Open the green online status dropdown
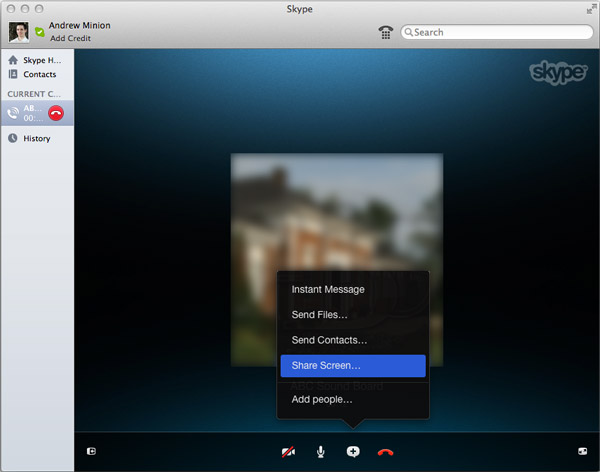Viewport: 600px width, 472px height. point(39,32)
